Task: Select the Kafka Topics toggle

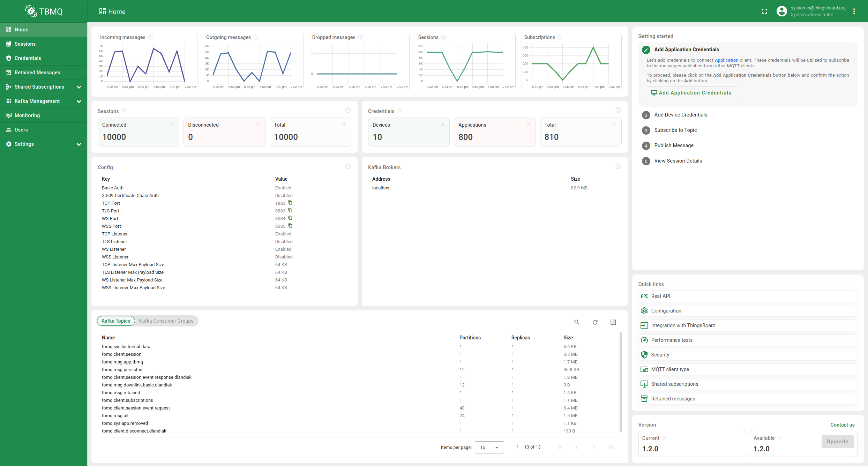Action: [x=116, y=321]
